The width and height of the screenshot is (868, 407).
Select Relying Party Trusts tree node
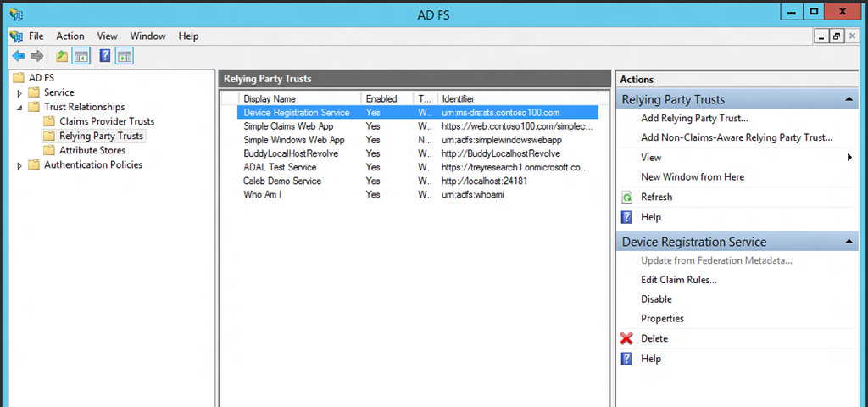pos(93,136)
